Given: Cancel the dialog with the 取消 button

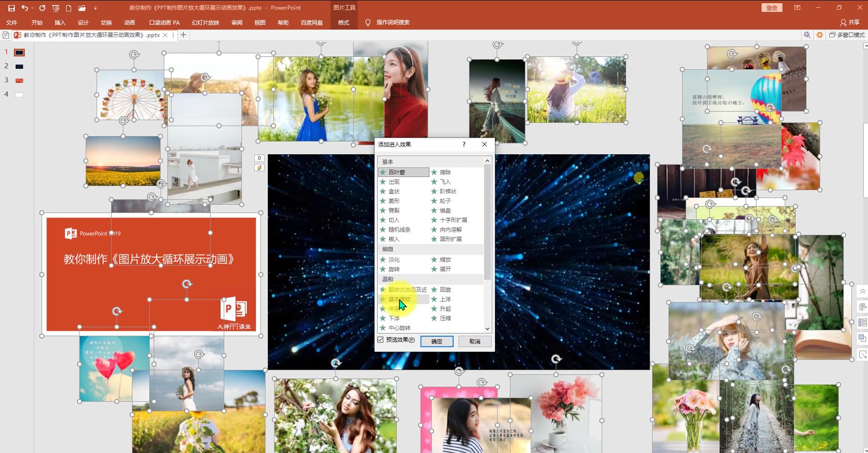Looking at the screenshot, I should pyautogui.click(x=475, y=341).
